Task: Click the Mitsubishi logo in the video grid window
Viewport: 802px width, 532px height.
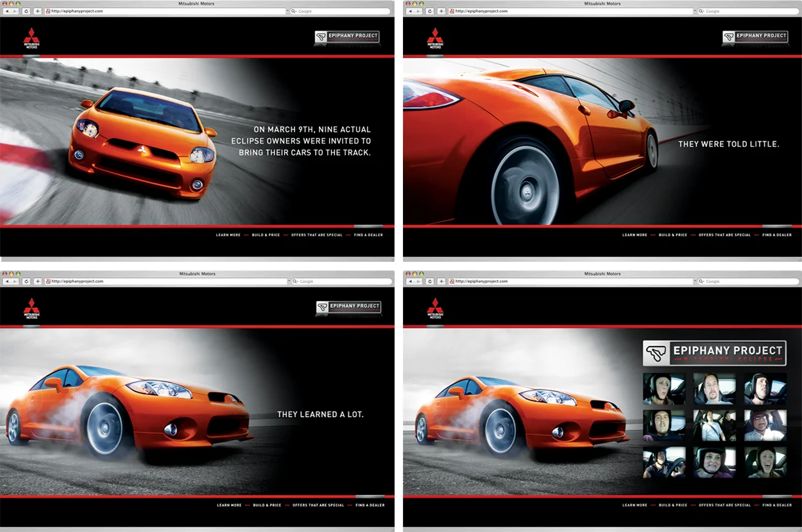Action: pos(435,309)
